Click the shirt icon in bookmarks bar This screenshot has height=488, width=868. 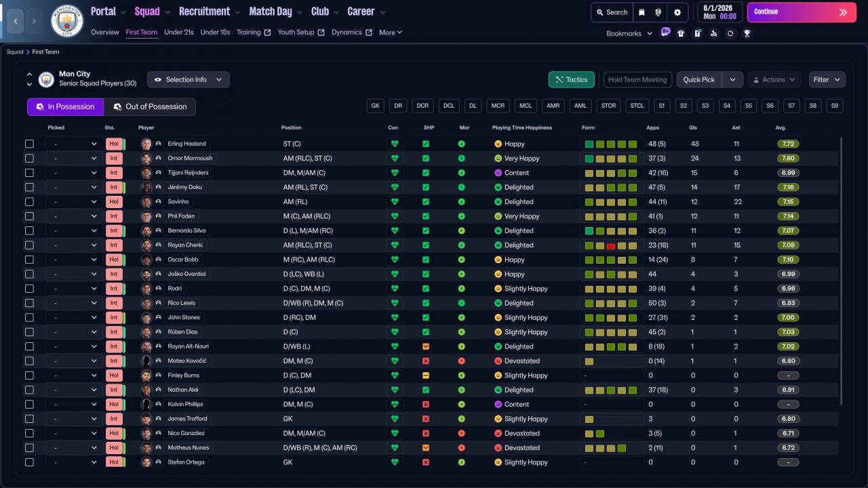[x=681, y=33]
